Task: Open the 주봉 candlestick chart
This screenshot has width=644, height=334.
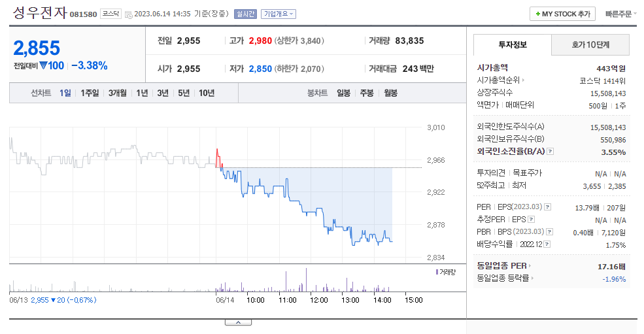Action: [367, 93]
